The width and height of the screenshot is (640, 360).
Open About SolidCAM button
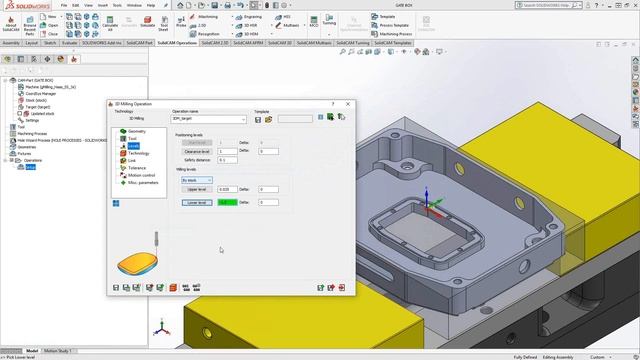tap(11, 24)
